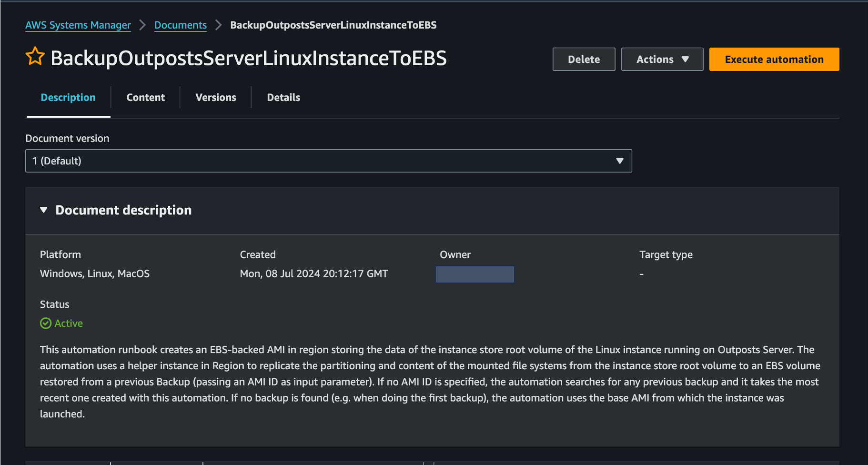Select the Description tab

point(68,98)
